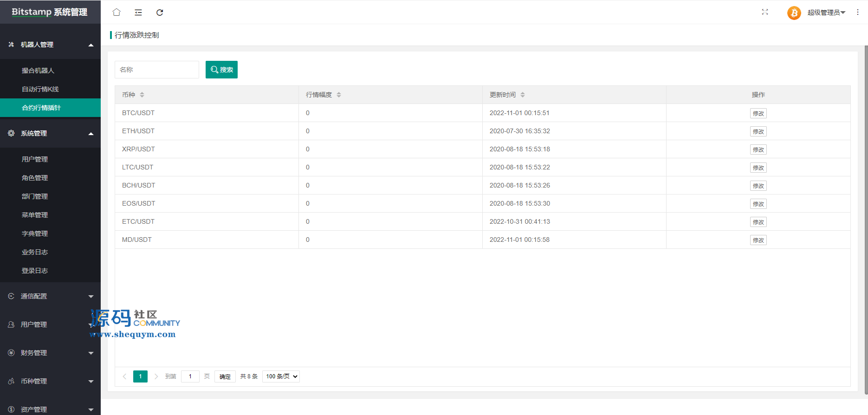Expand the 财务管理 menu group

(50, 353)
